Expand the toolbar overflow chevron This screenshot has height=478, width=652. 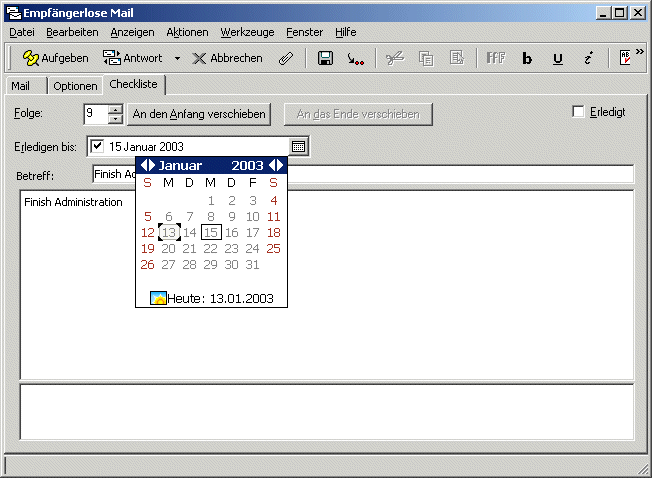click(640, 52)
